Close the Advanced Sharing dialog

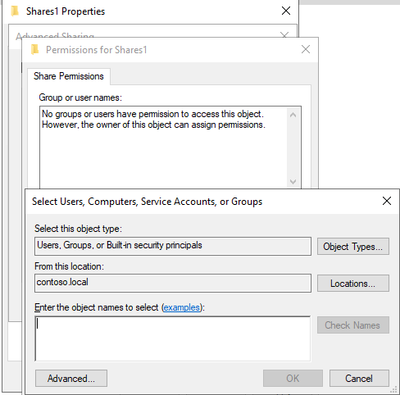coord(284,35)
